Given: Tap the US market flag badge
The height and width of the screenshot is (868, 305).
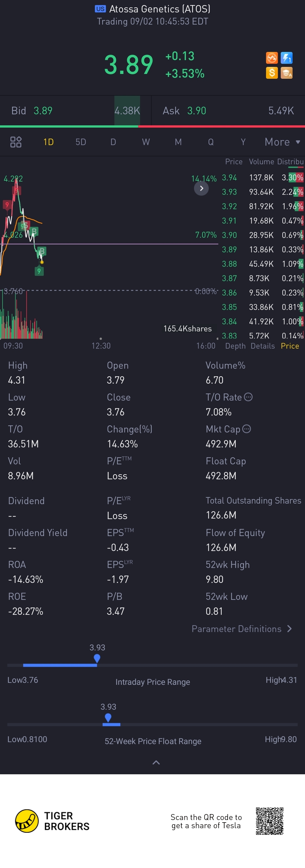Looking at the screenshot, I should [100, 9].
